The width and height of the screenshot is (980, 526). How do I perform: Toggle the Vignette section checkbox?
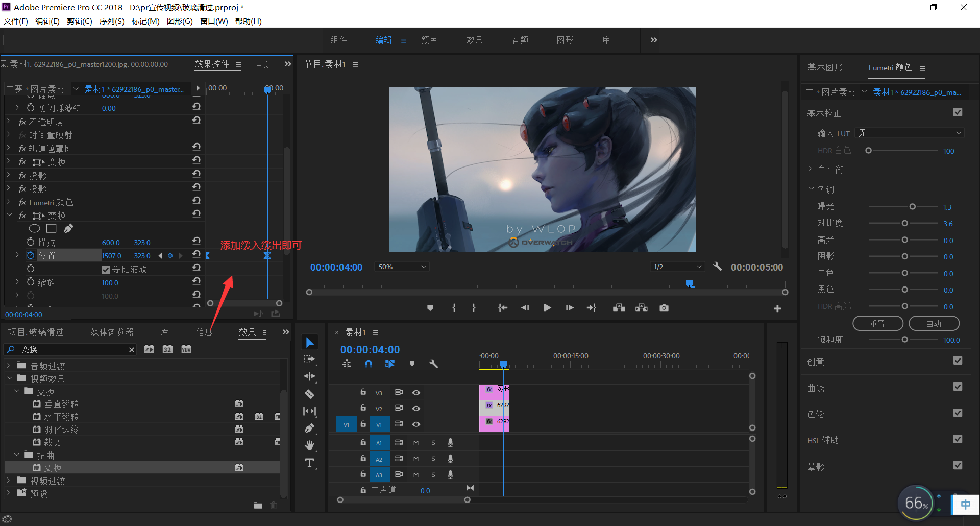coord(958,465)
